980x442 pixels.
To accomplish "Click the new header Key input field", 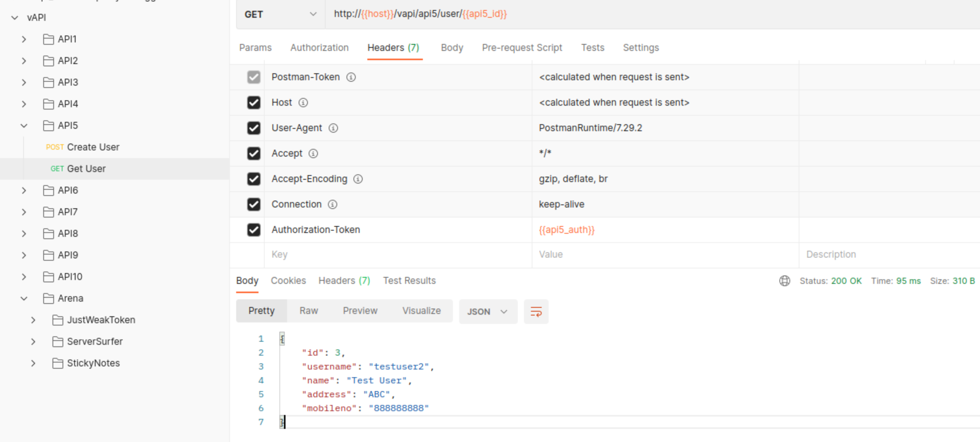I will tap(397, 255).
